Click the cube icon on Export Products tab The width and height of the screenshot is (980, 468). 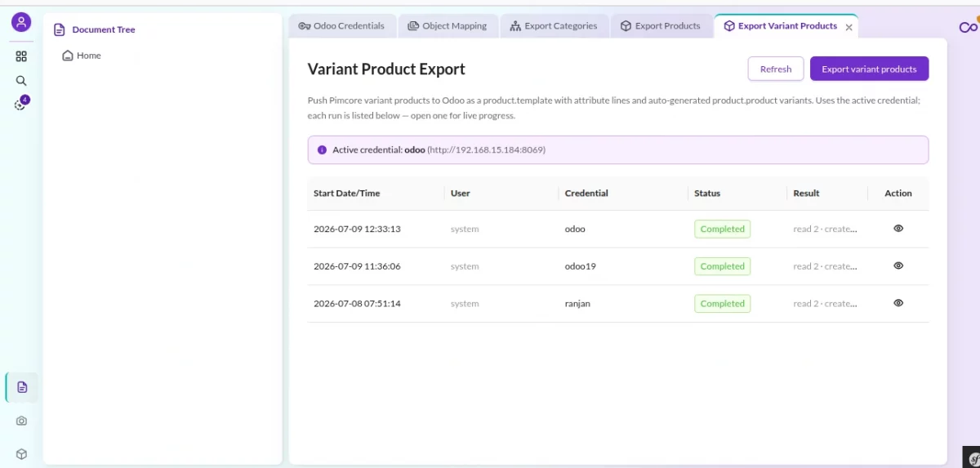click(626, 26)
